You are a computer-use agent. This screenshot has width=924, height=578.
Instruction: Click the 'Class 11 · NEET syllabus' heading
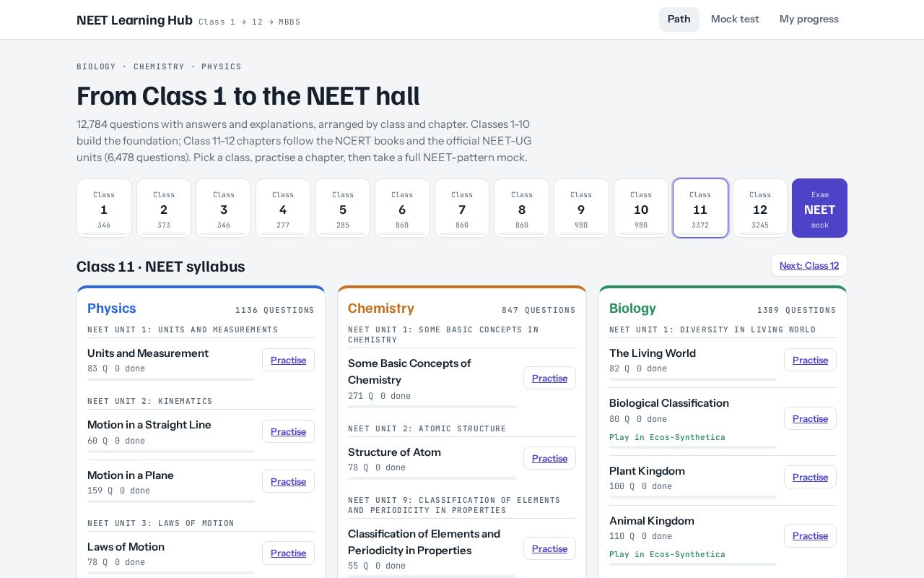[x=161, y=266]
